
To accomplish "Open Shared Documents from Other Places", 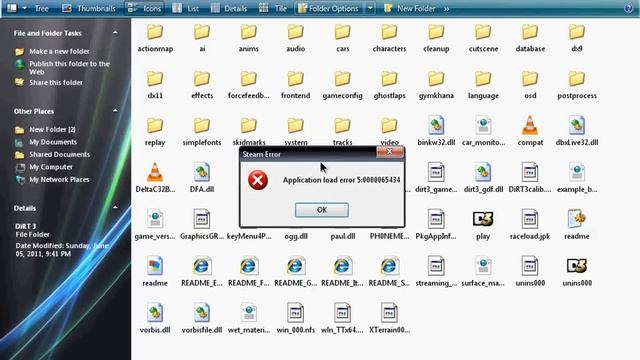I will click(x=60, y=155).
